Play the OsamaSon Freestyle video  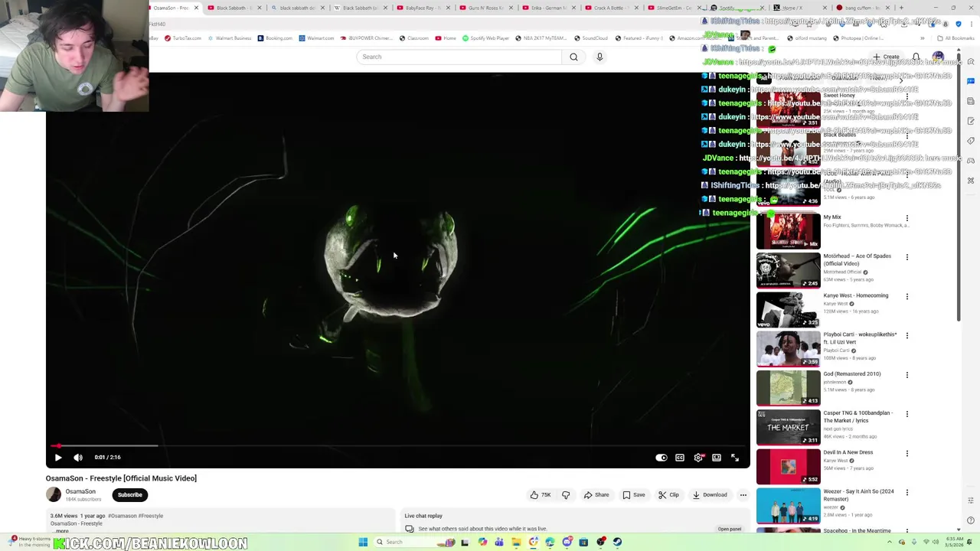(x=58, y=458)
